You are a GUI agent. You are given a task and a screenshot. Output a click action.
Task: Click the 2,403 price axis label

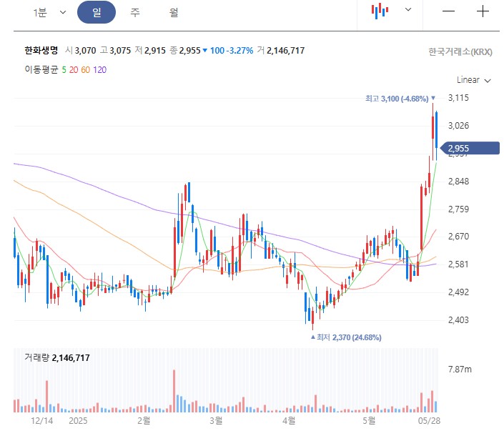point(458,320)
